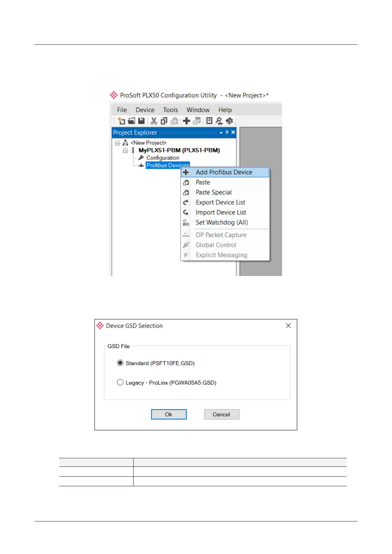Click the WD watchdog icon
The height and width of the screenshot is (554, 392).
coord(186,223)
